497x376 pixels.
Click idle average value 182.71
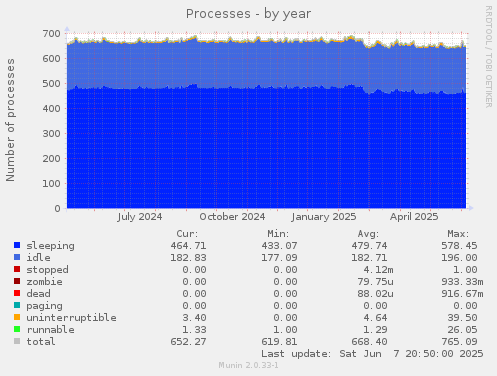[369, 258]
